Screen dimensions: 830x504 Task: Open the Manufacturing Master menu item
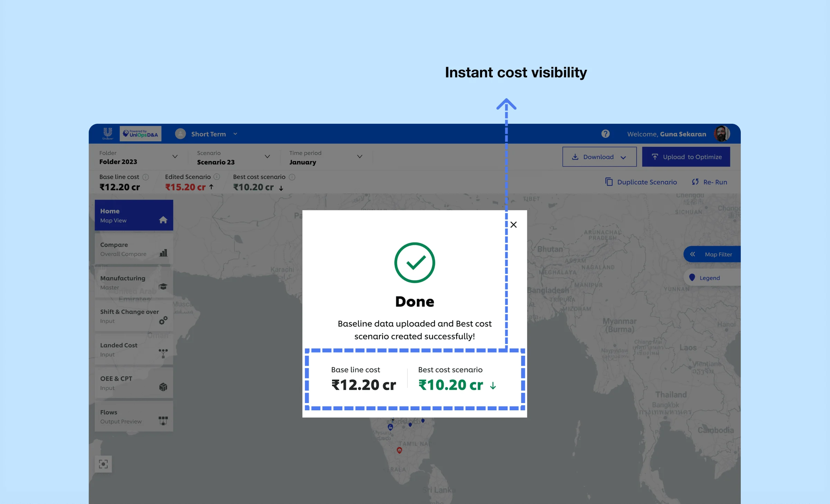pos(134,282)
